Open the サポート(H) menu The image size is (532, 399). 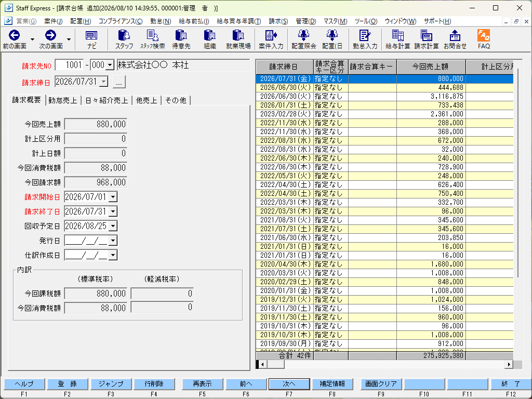click(x=437, y=21)
